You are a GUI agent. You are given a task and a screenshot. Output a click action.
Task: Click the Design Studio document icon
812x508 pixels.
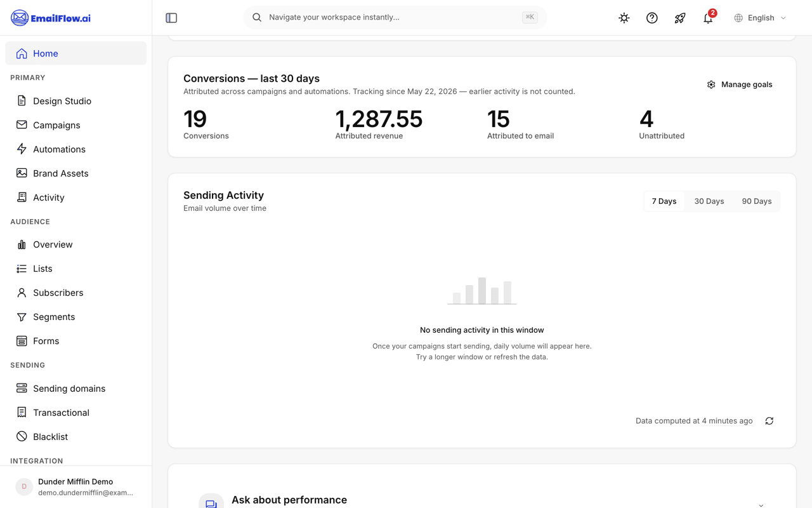click(x=22, y=101)
